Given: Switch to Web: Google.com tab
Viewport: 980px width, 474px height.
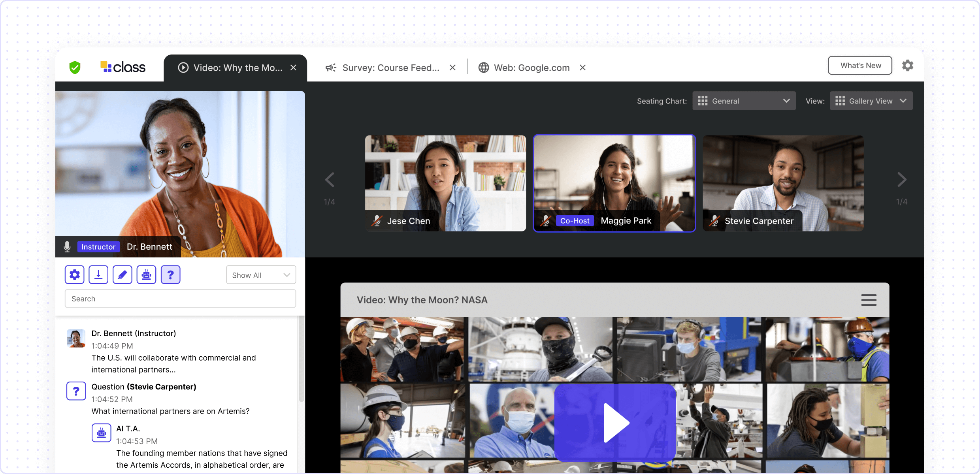Looking at the screenshot, I should pyautogui.click(x=531, y=68).
